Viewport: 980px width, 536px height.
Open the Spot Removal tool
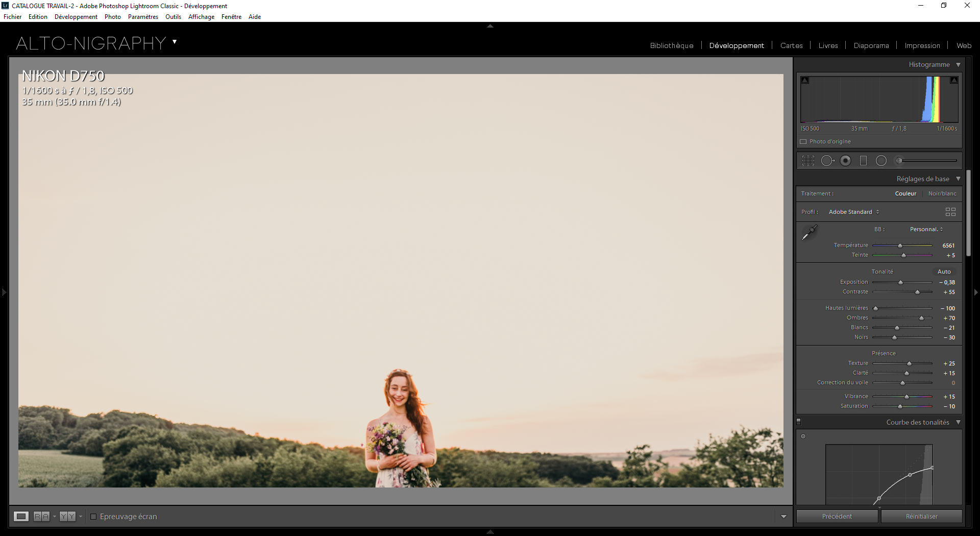coord(827,160)
